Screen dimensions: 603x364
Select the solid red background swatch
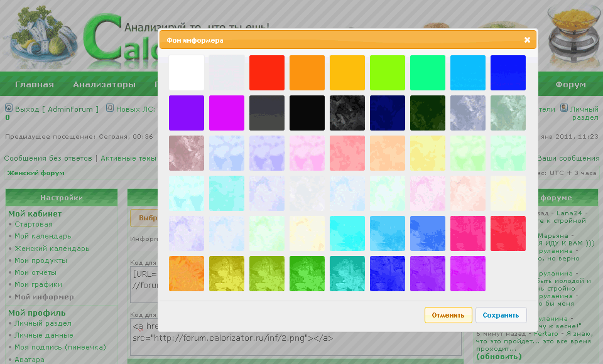[x=267, y=73]
